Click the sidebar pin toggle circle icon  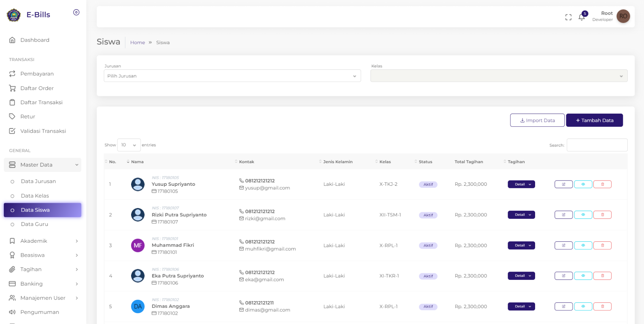tap(76, 13)
